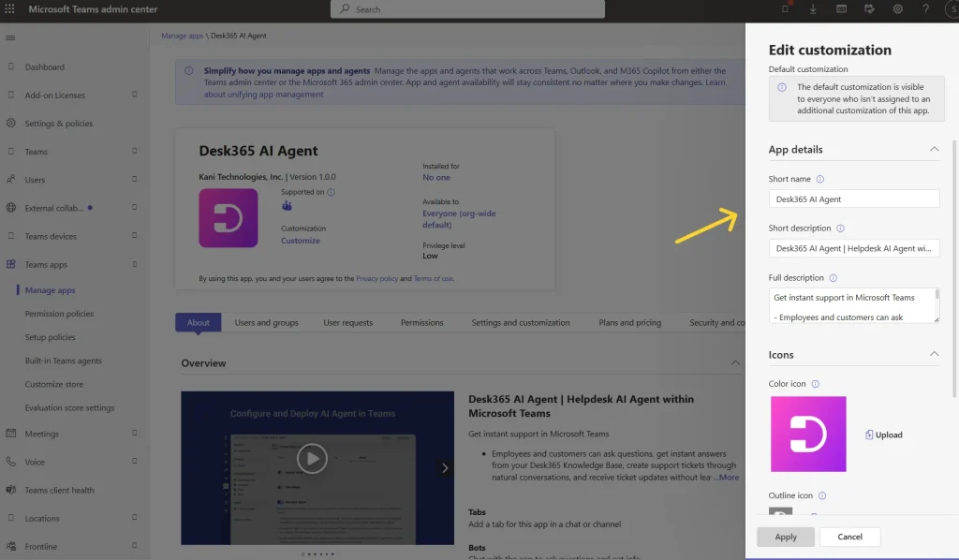Open the Dashboard icon in sidebar
The width and height of the screenshot is (959, 560).
coord(11,66)
